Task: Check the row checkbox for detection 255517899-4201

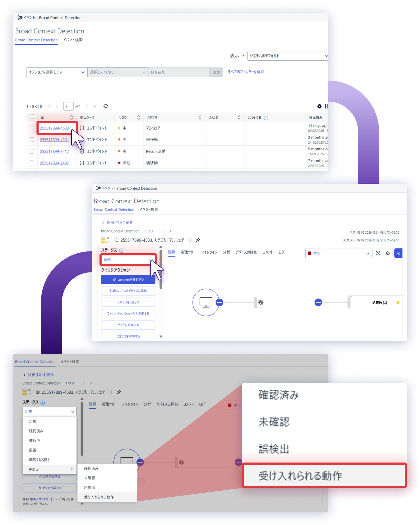Action: (x=32, y=140)
